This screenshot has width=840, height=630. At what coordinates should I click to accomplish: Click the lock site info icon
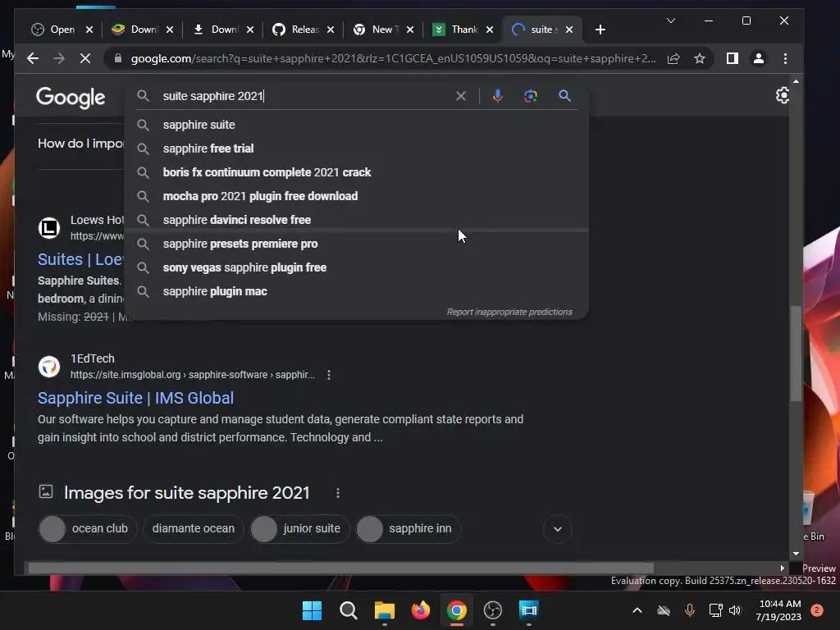[118, 58]
